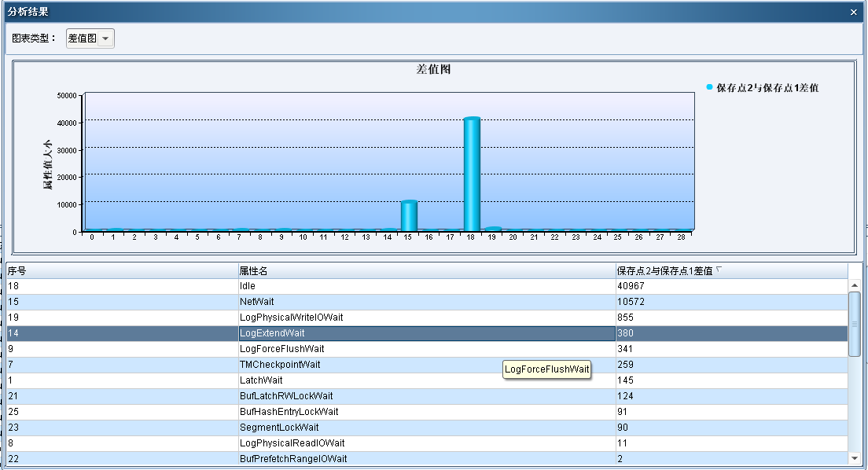Click the bar at index 15
868x470 pixels.
[408, 215]
